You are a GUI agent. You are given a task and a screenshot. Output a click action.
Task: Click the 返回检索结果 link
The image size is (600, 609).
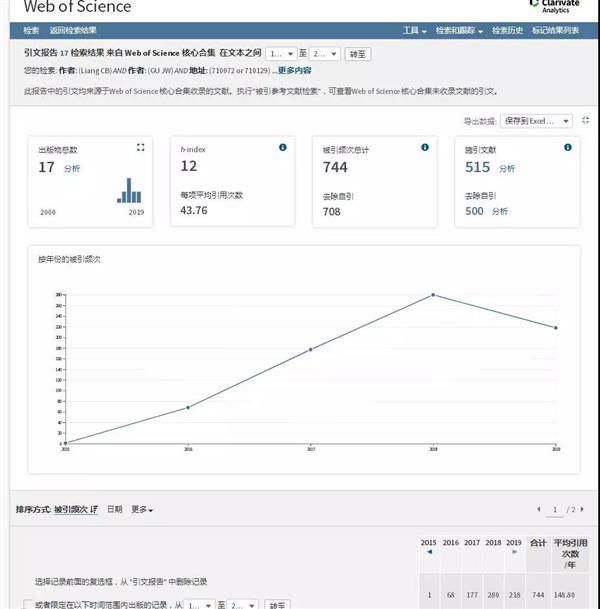[x=75, y=31]
